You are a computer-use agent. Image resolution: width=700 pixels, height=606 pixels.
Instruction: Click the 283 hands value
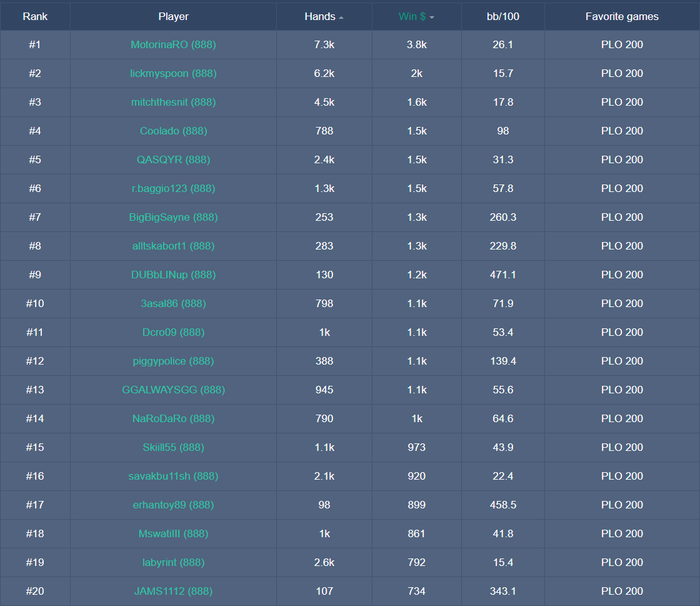coord(324,246)
